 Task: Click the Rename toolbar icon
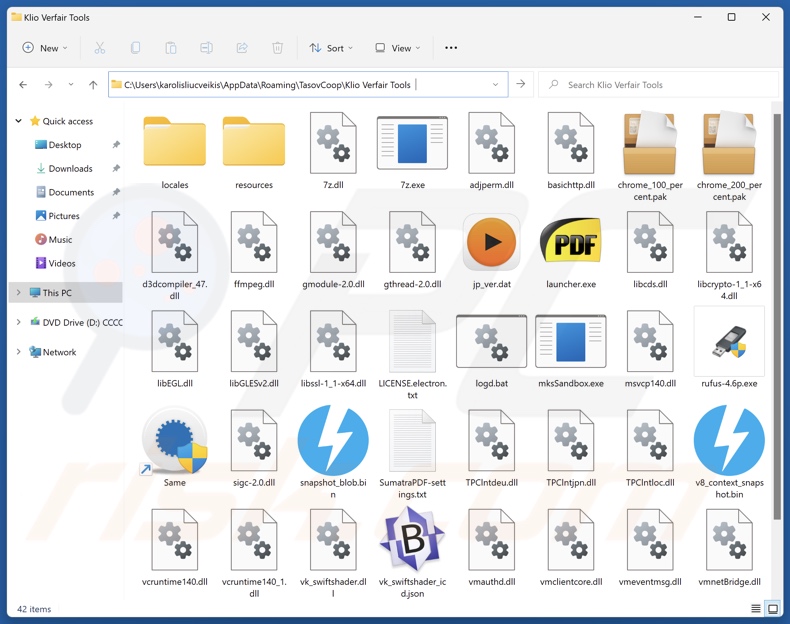coord(206,48)
